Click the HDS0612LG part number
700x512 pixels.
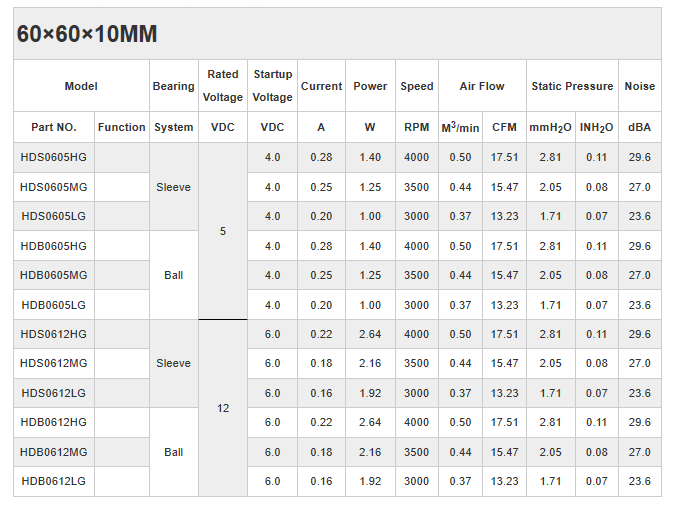coord(54,393)
